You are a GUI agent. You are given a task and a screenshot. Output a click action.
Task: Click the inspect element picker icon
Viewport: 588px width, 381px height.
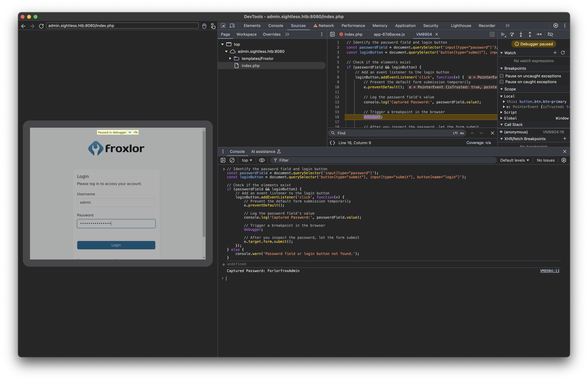(223, 26)
